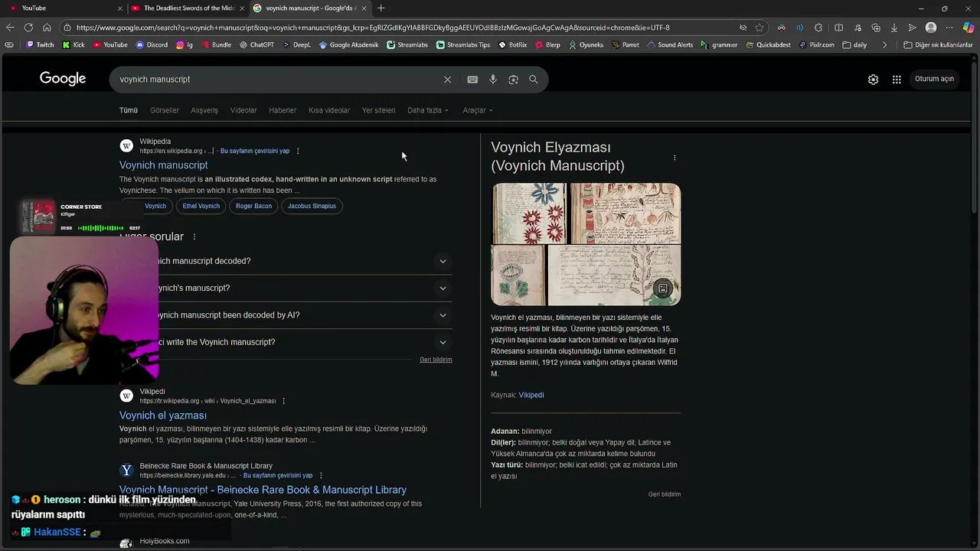Image resolution: width=980 pixels, height=551 pixels.
Task: Open knowledge panel more options menu
Action: click(x=675, y=158)
